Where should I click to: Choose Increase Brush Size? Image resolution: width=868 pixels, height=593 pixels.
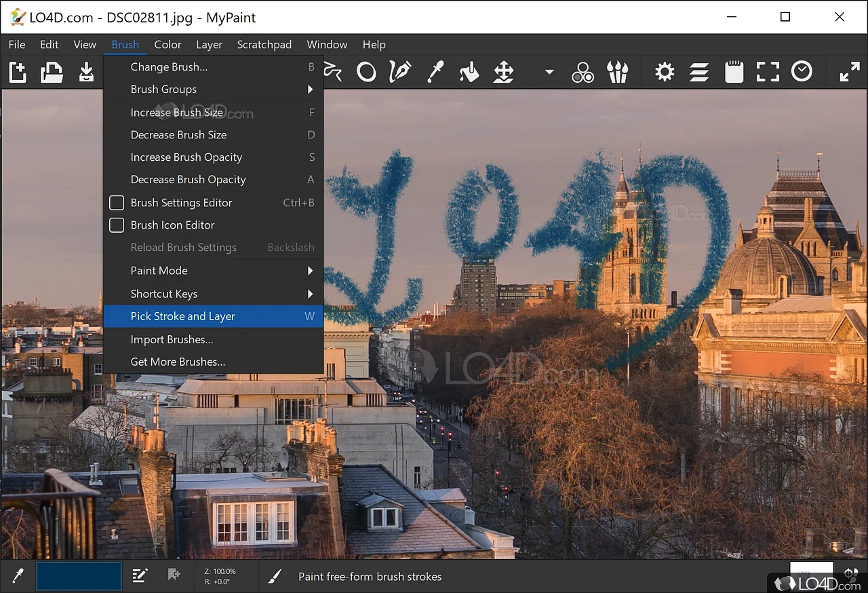pyautogui.click(x=213, y=112)
